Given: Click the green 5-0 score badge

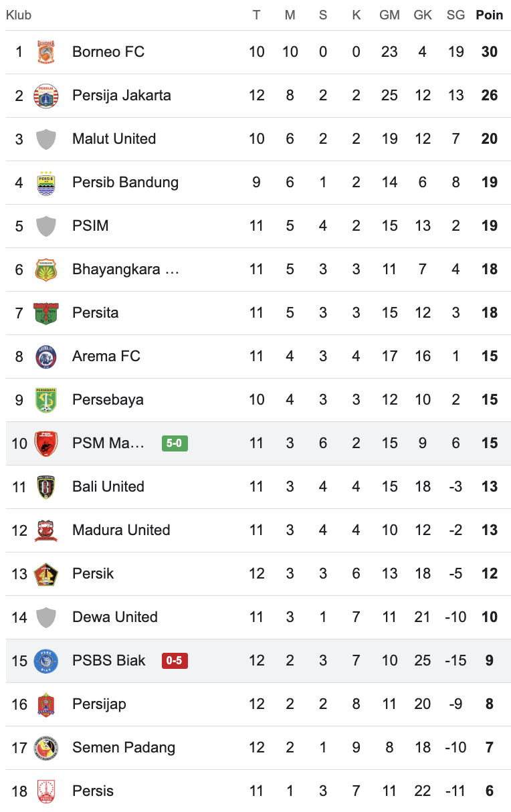Looking at the screenshot, I should (175, 443).
